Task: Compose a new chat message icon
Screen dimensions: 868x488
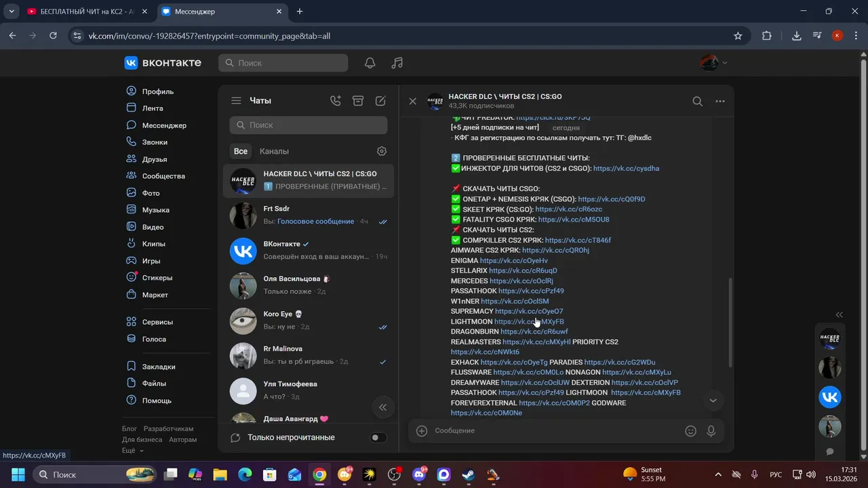Action: click(380, 100)
